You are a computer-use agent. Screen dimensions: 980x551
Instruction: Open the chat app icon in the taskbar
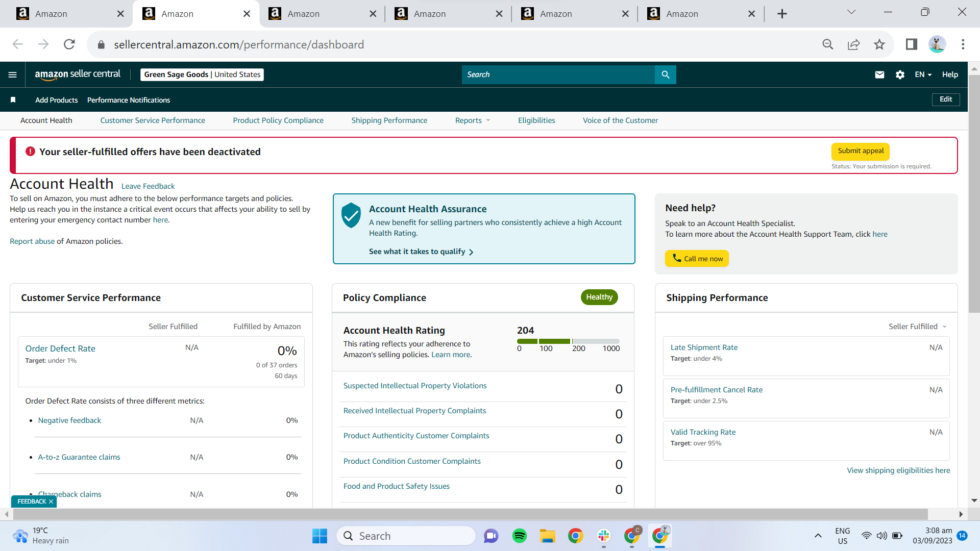[x=491, y=536]
